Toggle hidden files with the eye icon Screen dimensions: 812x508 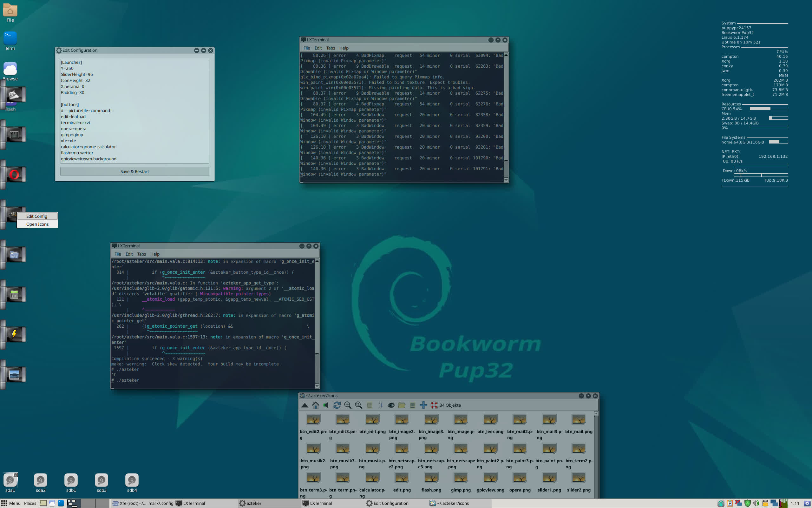click(391, 405)
